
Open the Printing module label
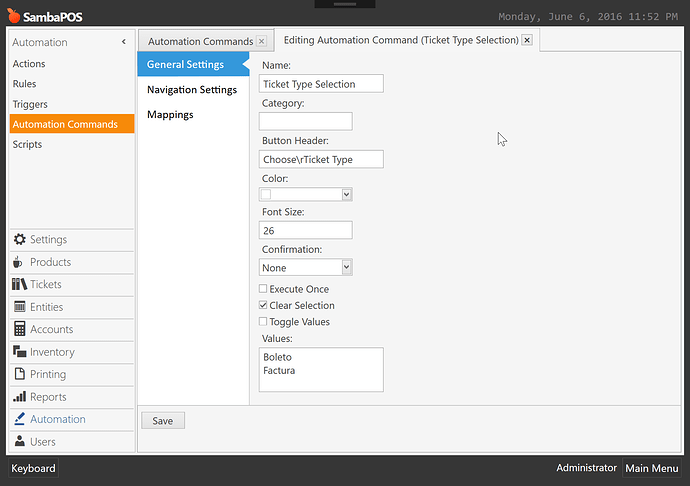pos(48,374)
